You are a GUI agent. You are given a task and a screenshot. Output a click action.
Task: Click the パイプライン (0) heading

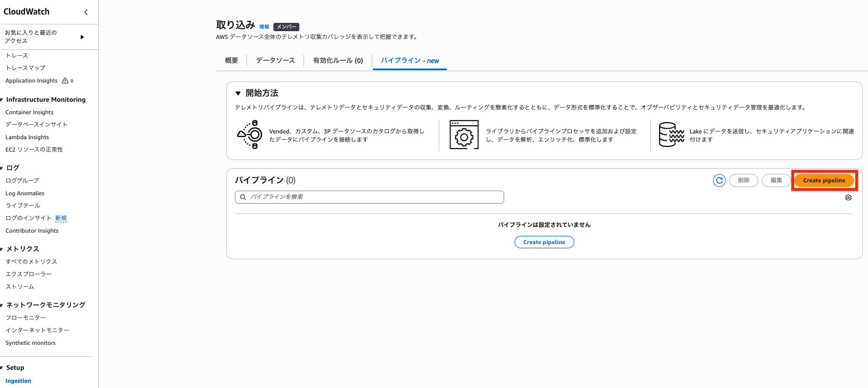click(265, 180)
